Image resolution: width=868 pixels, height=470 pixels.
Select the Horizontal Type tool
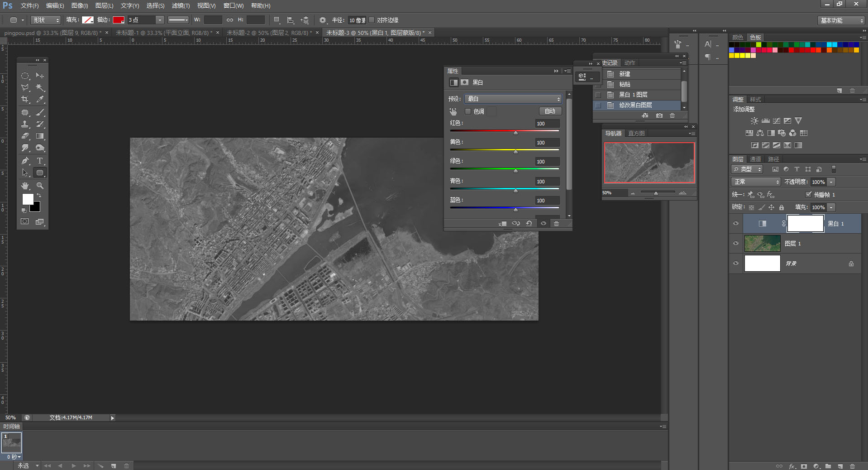[40, 161]
